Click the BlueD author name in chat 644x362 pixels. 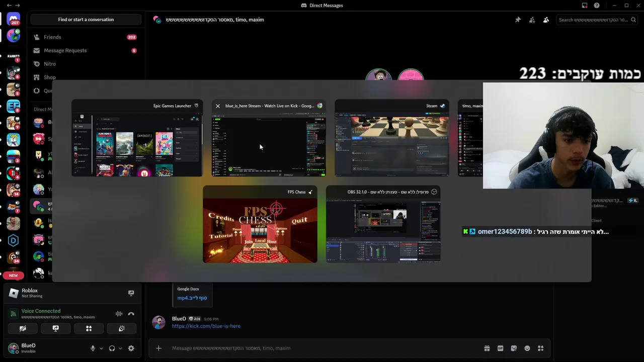click(x=179, y=319)
